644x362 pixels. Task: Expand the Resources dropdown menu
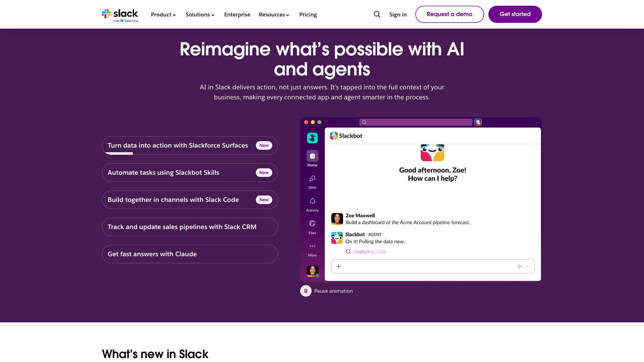[x=274, y=15]
